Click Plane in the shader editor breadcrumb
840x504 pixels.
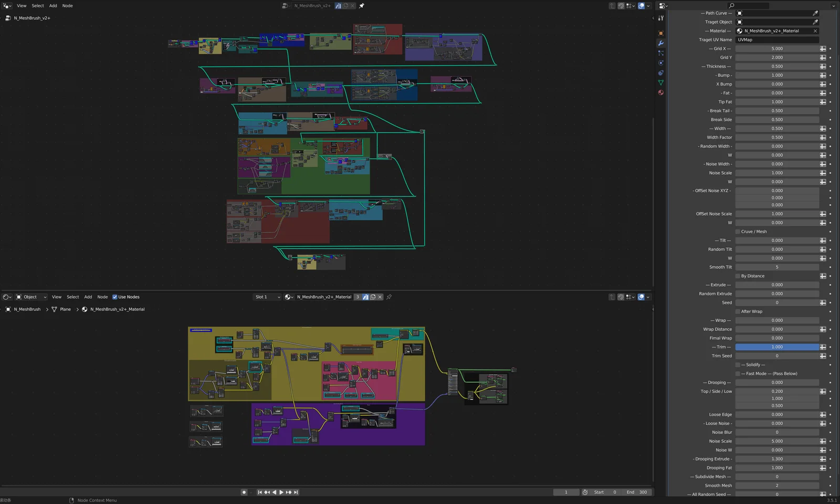coord(65,309)
